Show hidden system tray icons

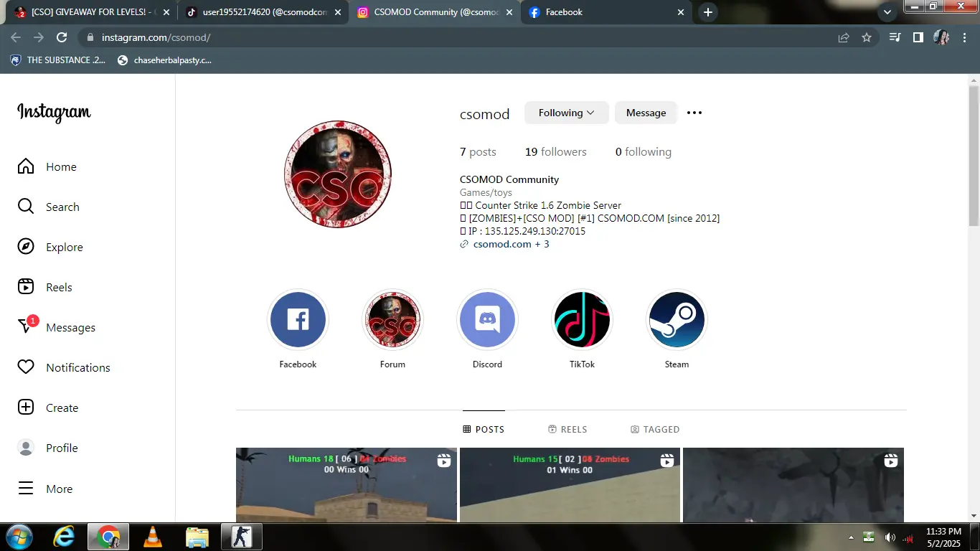click(x=851, y=537)
